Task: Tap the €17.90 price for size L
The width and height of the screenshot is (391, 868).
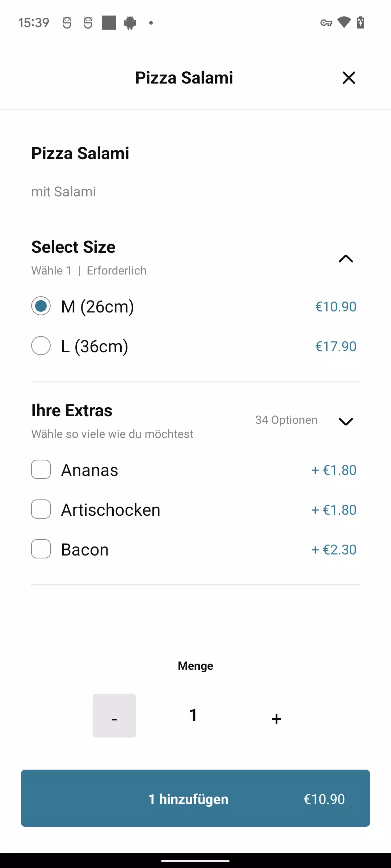Action: (336, 346)
